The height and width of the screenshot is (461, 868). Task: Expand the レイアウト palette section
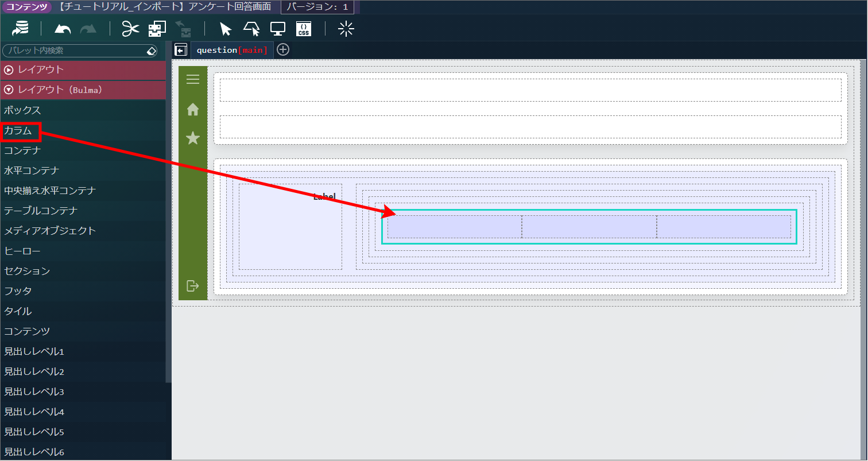coord(83,69)
